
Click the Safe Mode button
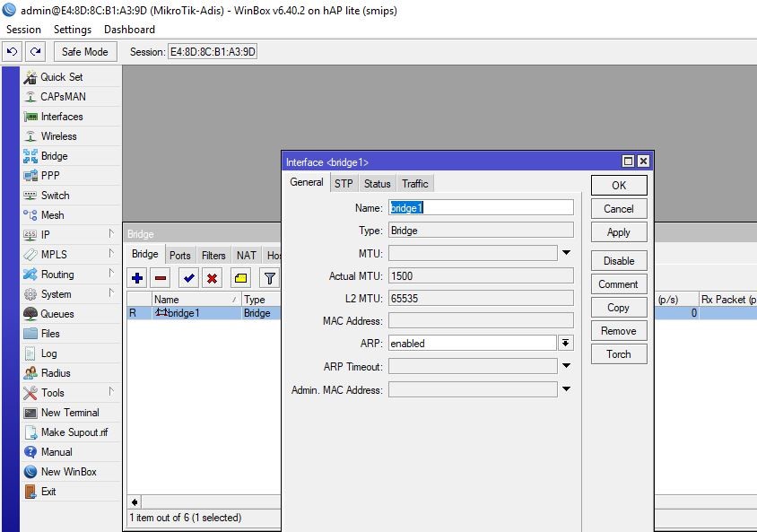click(84, 51)
